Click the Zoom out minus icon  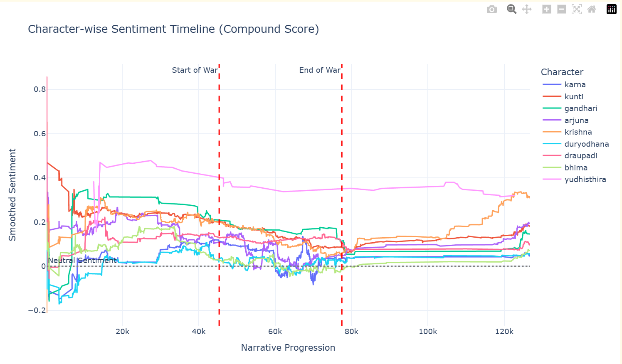(x=562, y=9)
